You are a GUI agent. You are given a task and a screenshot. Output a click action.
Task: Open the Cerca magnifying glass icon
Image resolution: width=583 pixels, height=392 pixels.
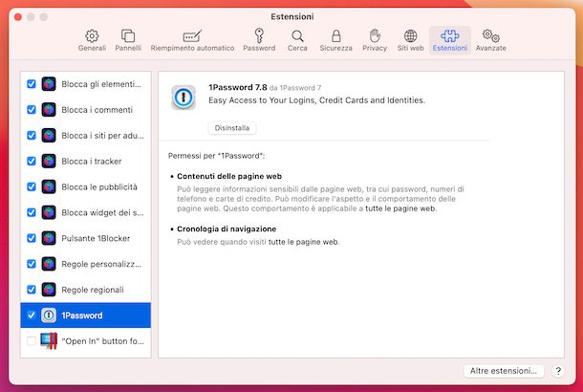pos(297,36)
